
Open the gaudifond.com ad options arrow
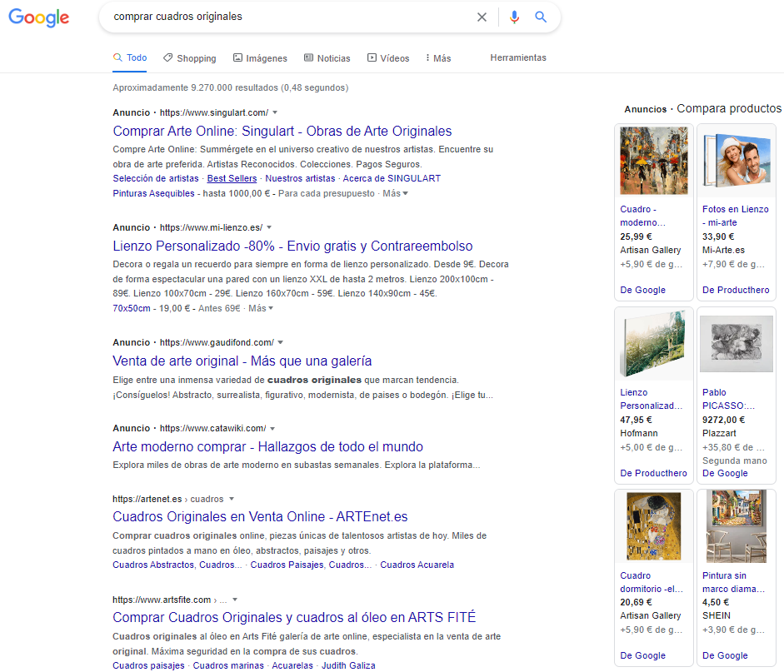point(281,342)
